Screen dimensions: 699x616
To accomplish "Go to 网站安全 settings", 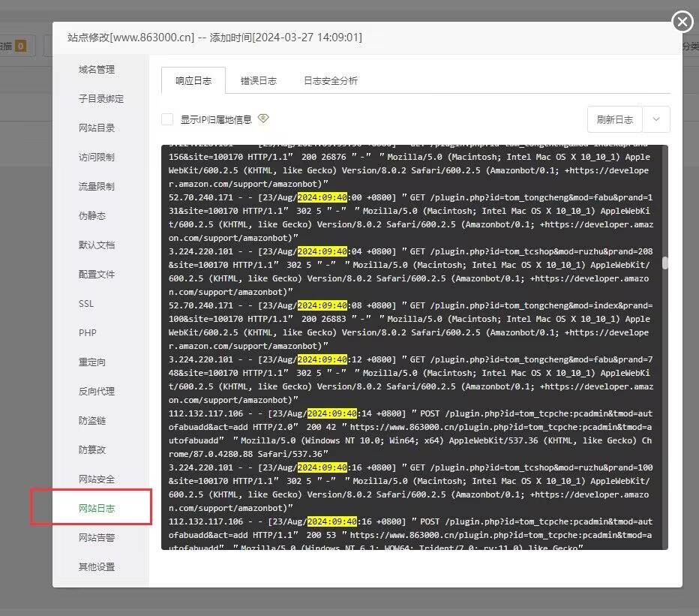I will click(97, 479).
